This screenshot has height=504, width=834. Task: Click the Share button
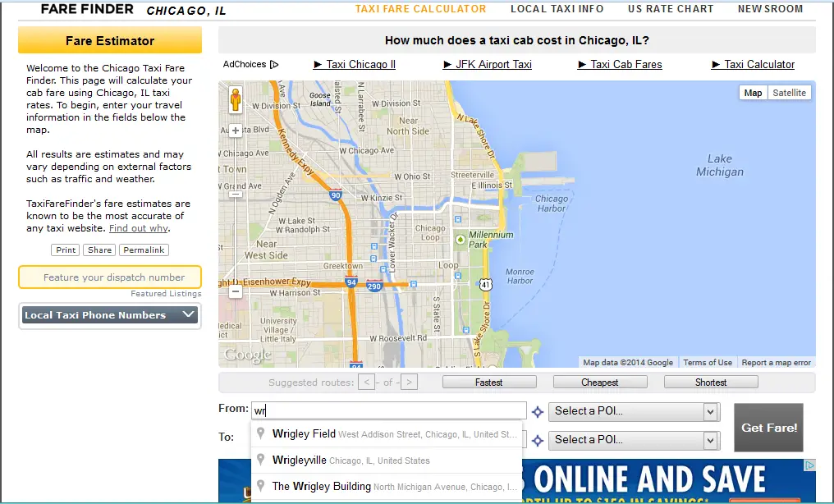99,250
